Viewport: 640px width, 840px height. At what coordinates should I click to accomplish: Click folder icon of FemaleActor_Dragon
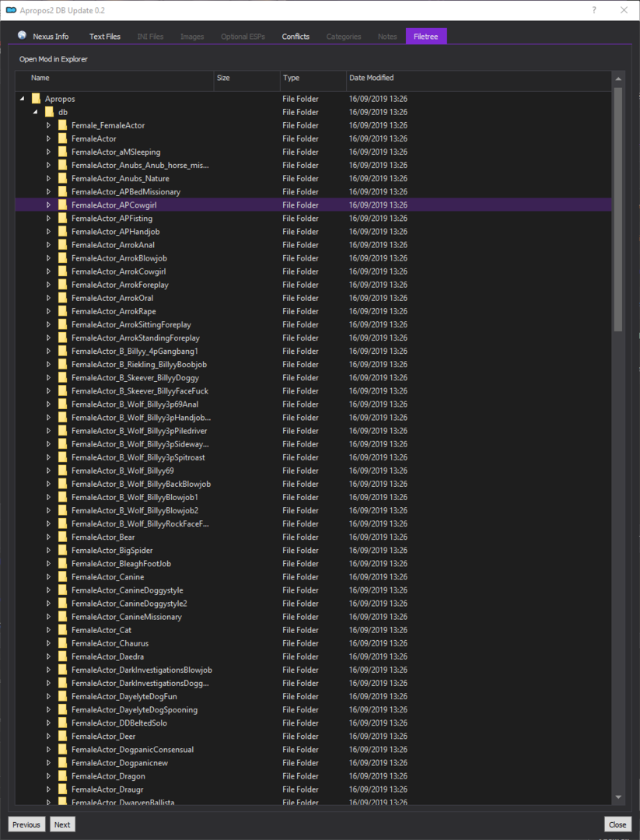(x=62, y=775)
